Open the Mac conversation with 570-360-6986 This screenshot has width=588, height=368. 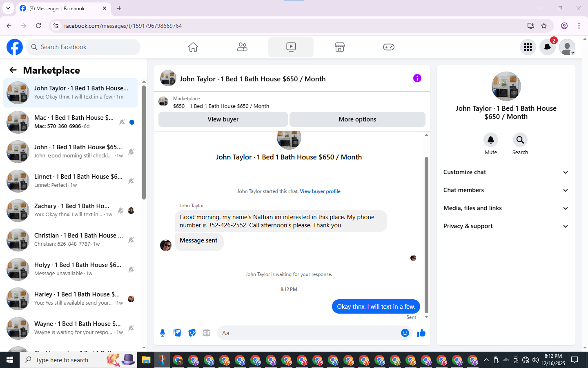70,122
